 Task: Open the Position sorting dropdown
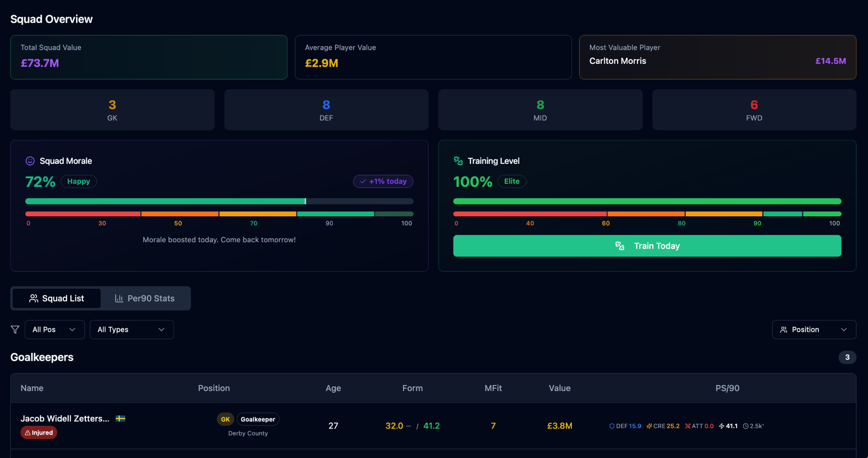click(814, 329)
